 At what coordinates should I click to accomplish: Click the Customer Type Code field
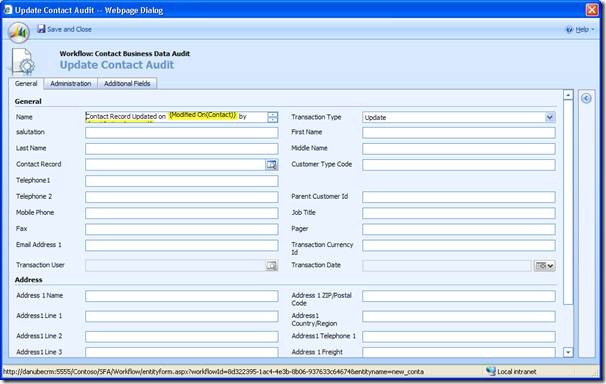click(459, 165)
